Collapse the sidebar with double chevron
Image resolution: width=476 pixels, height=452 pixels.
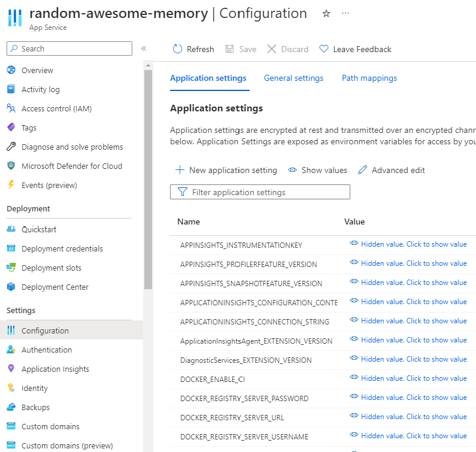144,48
